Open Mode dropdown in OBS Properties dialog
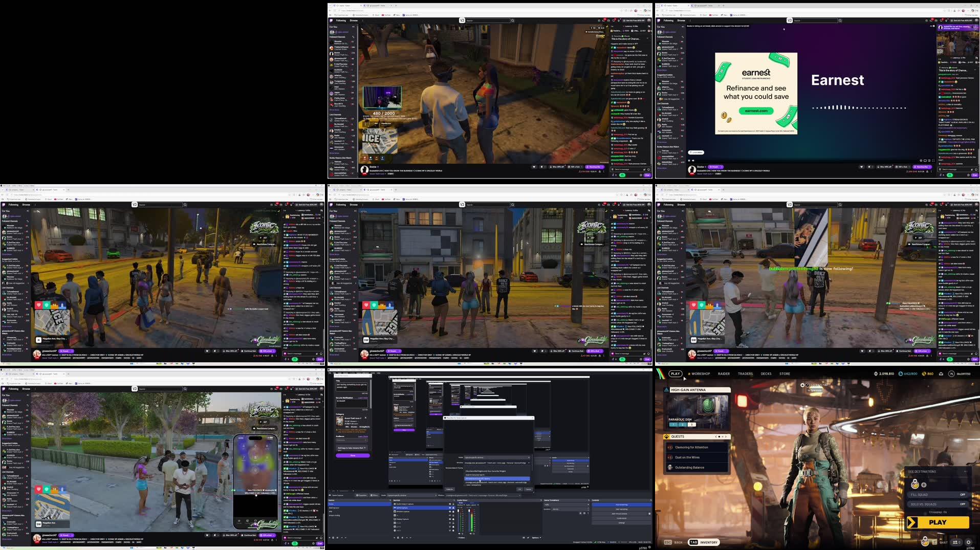 pos(497,457)
